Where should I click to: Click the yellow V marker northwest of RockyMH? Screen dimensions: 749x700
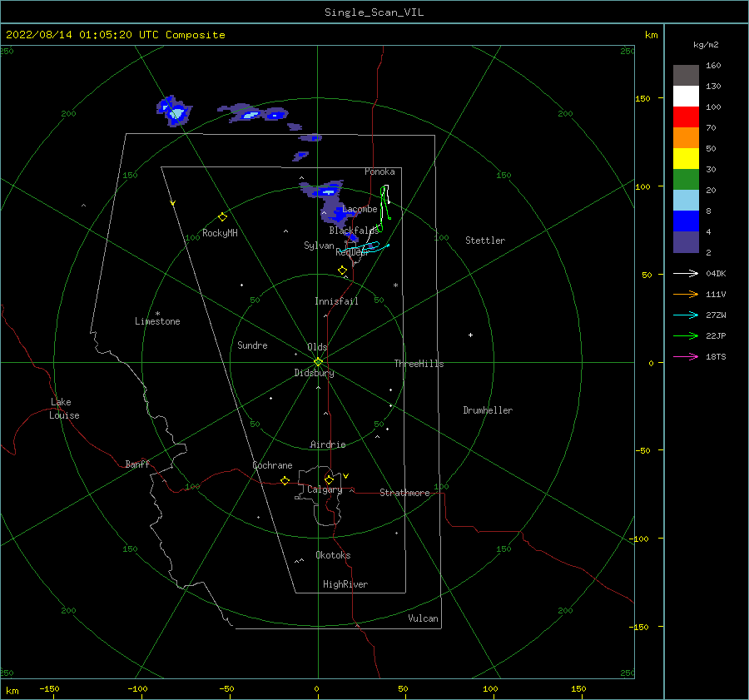(x=172, y=203)
